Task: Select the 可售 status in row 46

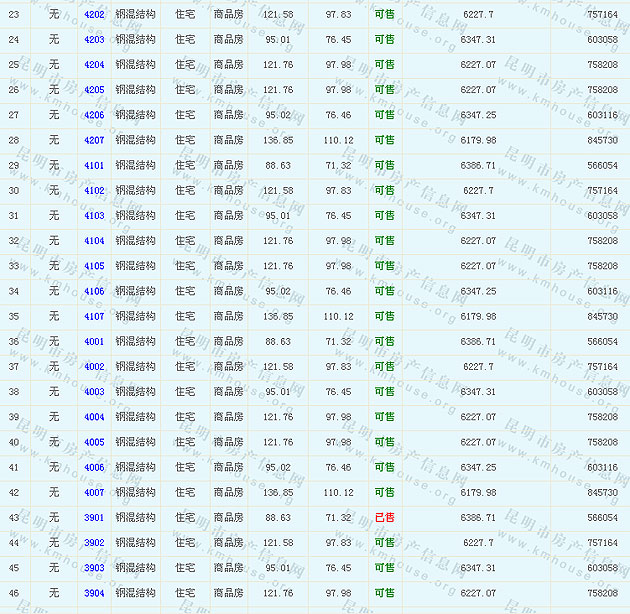Action: click(x=384, y=593)
